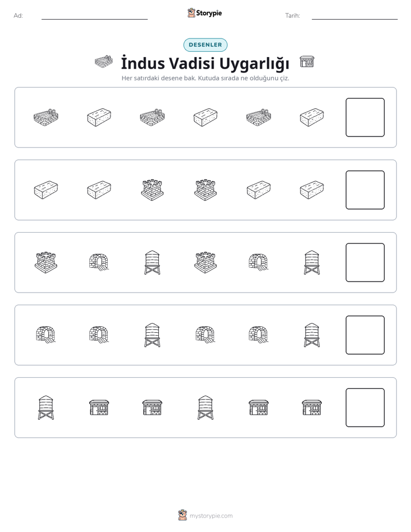Click the first water tank in row four
Image resolution: width=411 pixels, height=532 pixels.
[153, 335]
